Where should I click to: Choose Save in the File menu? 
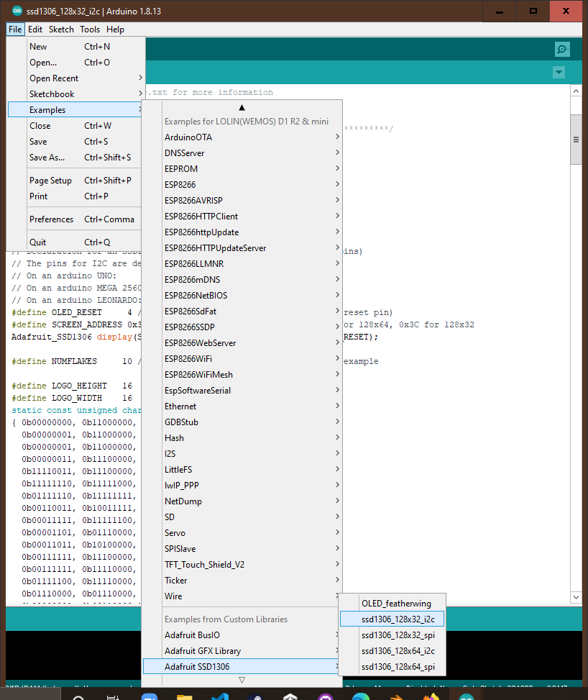(x=76, y=142)
